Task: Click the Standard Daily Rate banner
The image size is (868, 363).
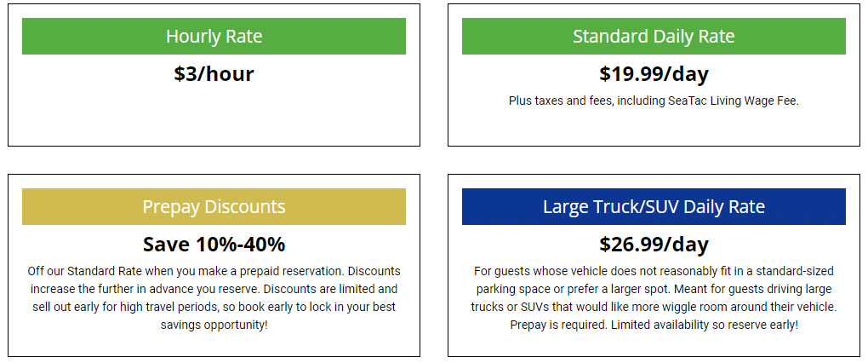Action: [x=654, y=36]
